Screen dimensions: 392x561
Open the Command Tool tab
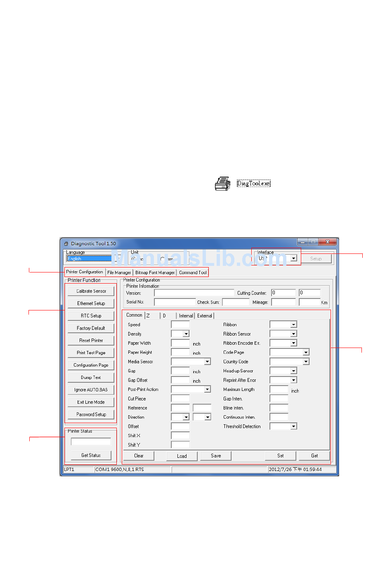point(193,272)
